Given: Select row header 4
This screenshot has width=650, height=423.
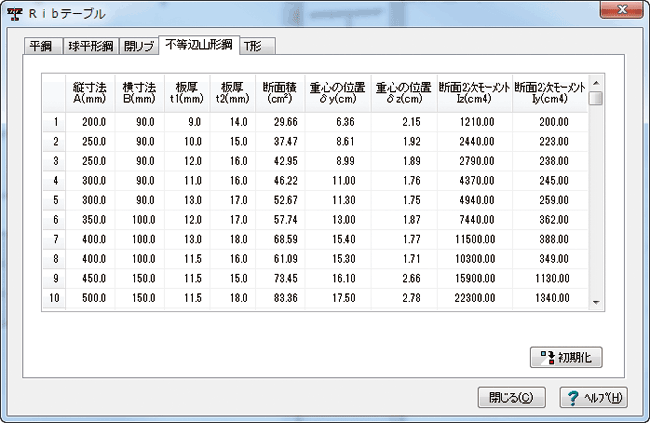Looking at the screenshot, I should pos(54,181).
